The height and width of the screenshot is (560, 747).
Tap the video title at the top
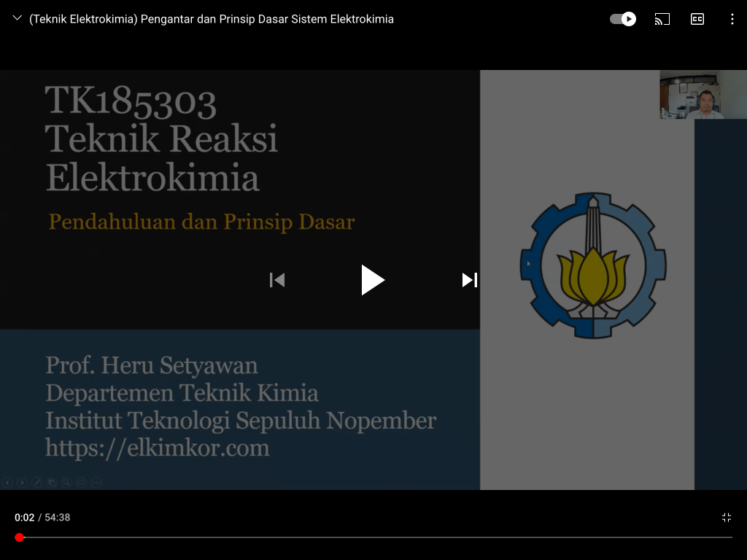212,19
